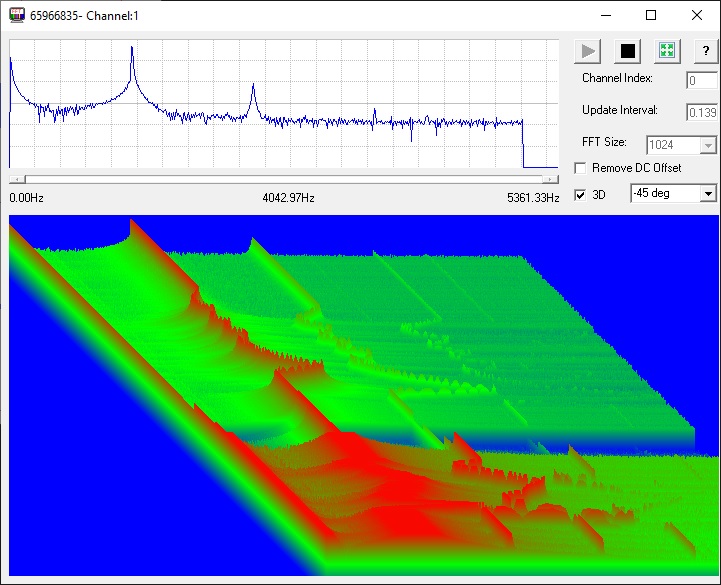This screenshot has width=721, height=585.
Task: Click the Update Interval field
Action: 702,112
